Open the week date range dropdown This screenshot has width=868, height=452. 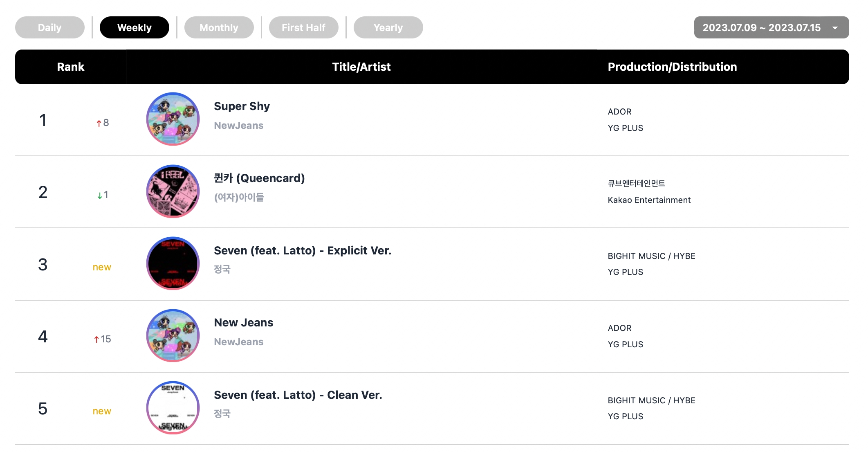[x=761, y=28]
